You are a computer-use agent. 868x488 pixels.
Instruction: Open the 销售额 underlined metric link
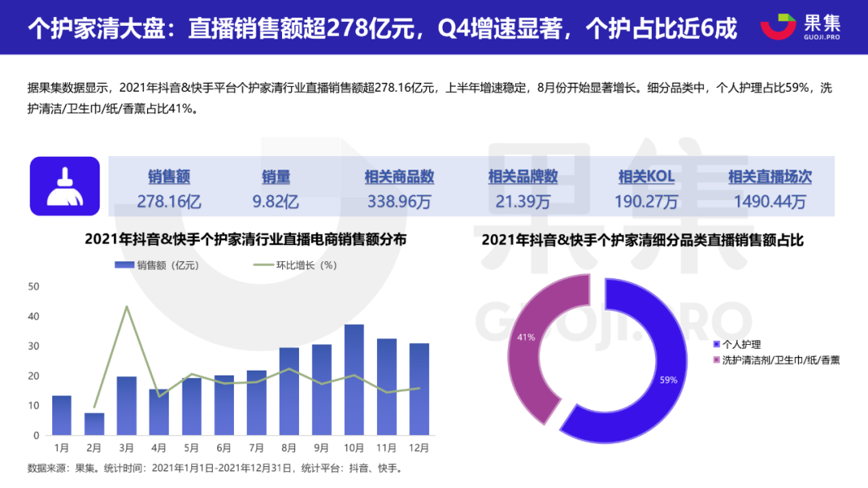click(x=169, y=177)
